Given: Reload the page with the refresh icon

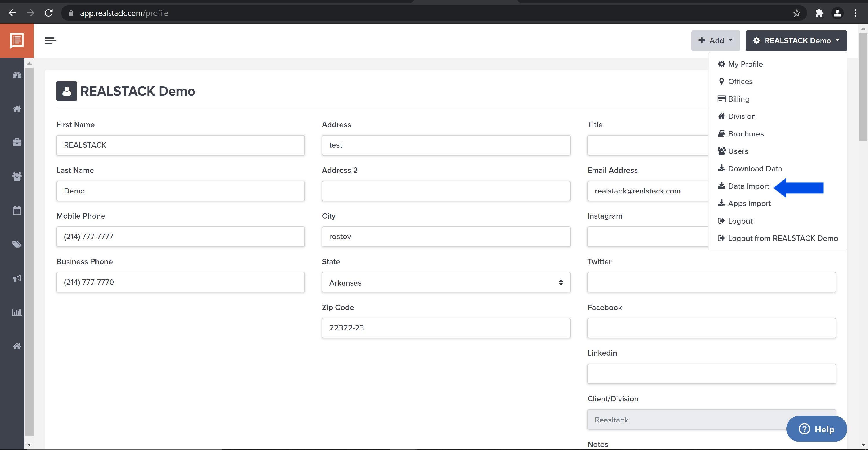Looking at the screenshot, I should click(49, 13).
